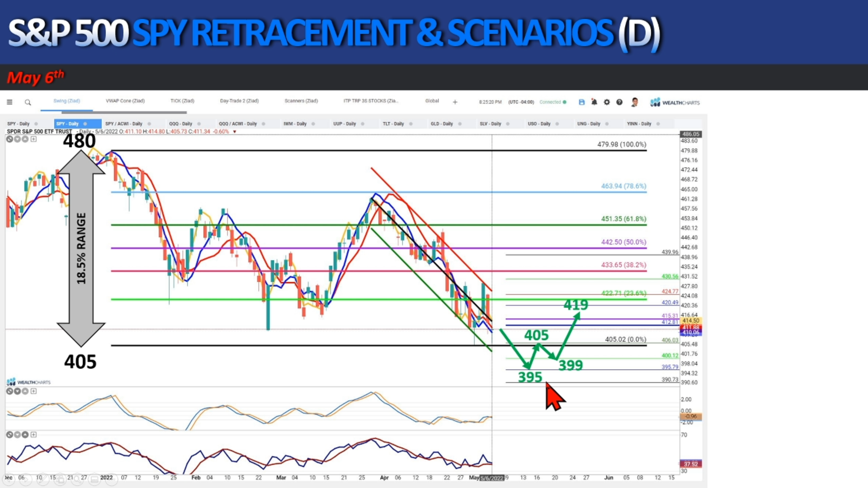Open the help question mark icon

tap(619, 102)
